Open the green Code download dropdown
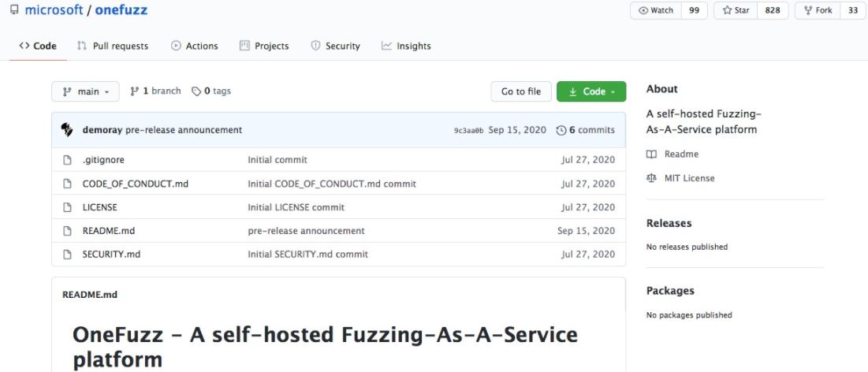The width and height of the screenshot is (868, 372). (591, 92)
